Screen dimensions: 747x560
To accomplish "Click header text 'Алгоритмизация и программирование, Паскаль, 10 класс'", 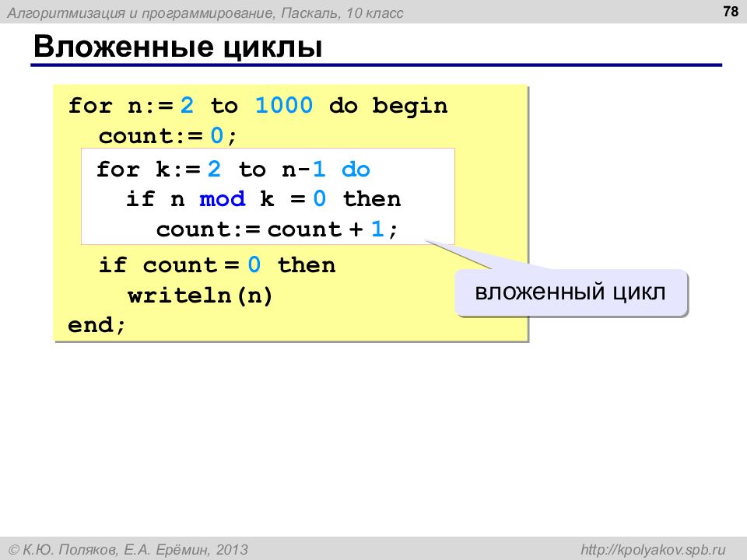I will [x=205, y=13].
